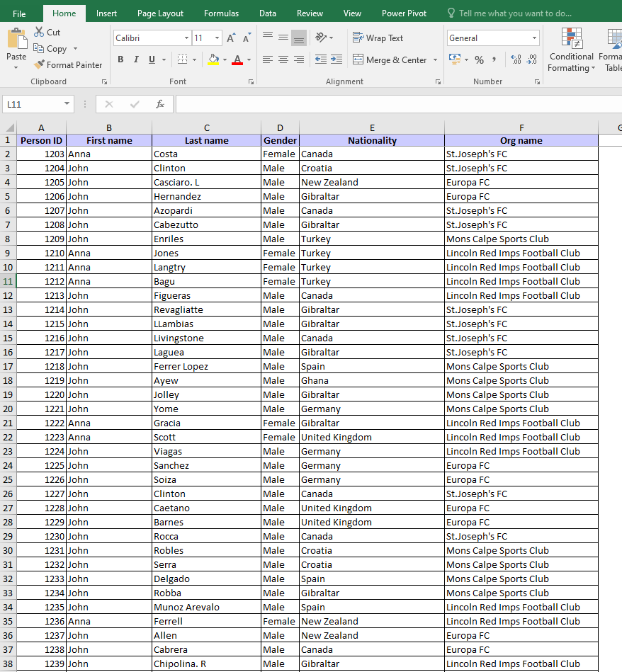Click the Cut scissors icon
Viewport: 622px width, 672px height.
[39, 33]
